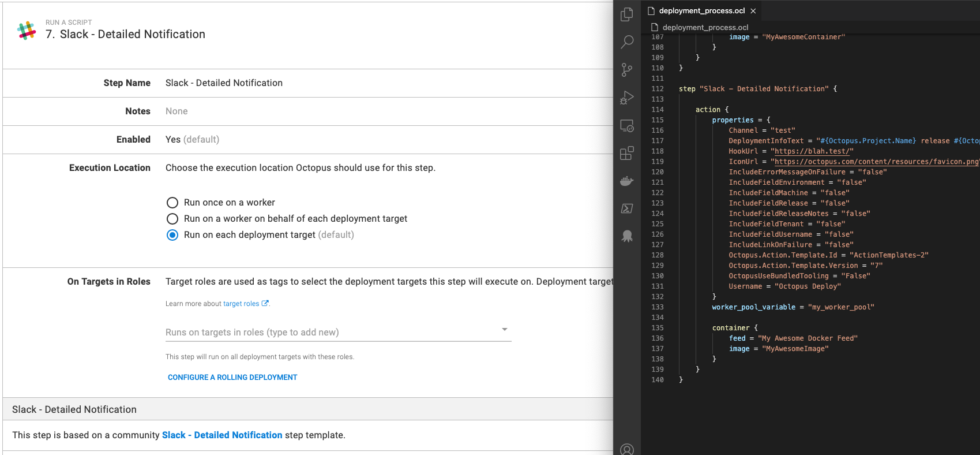Screen dimensions: 980x455
Task: Click the IncludeErrorMessageOnFailure line
Action: 808,172
